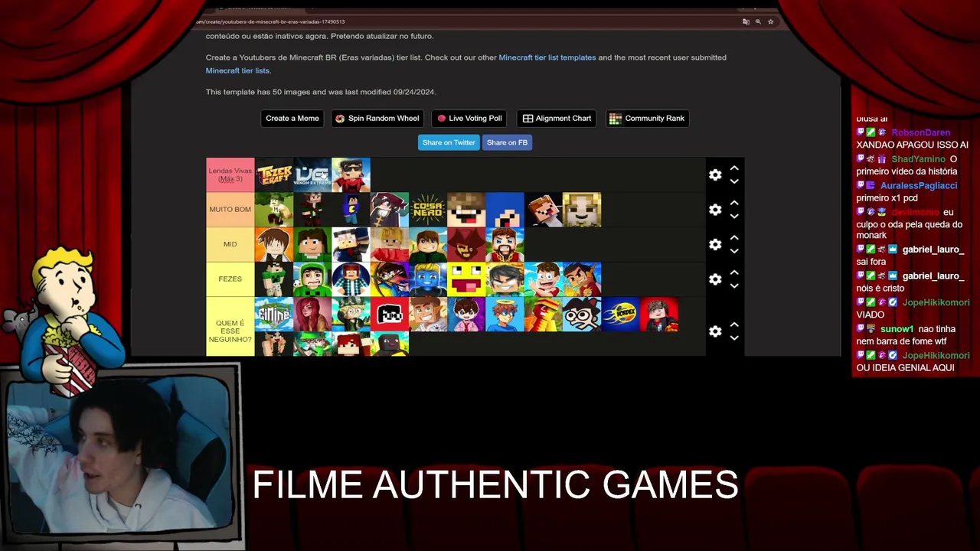Click the Lendas Vivas tier label

click(x=230, y=175)
